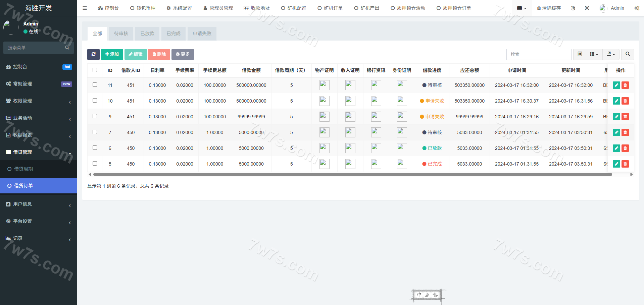This screenshot has width=644, height=305.
Task: Select the checkbox for row ID 9
Action: (95, 116)
